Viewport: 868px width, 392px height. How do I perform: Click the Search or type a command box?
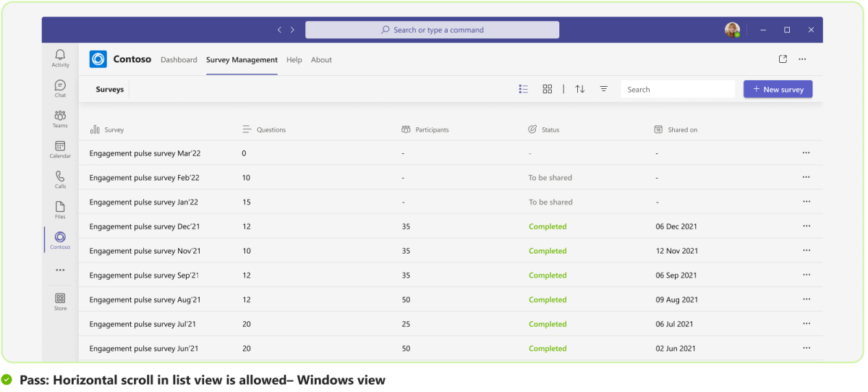coord(432,30)
